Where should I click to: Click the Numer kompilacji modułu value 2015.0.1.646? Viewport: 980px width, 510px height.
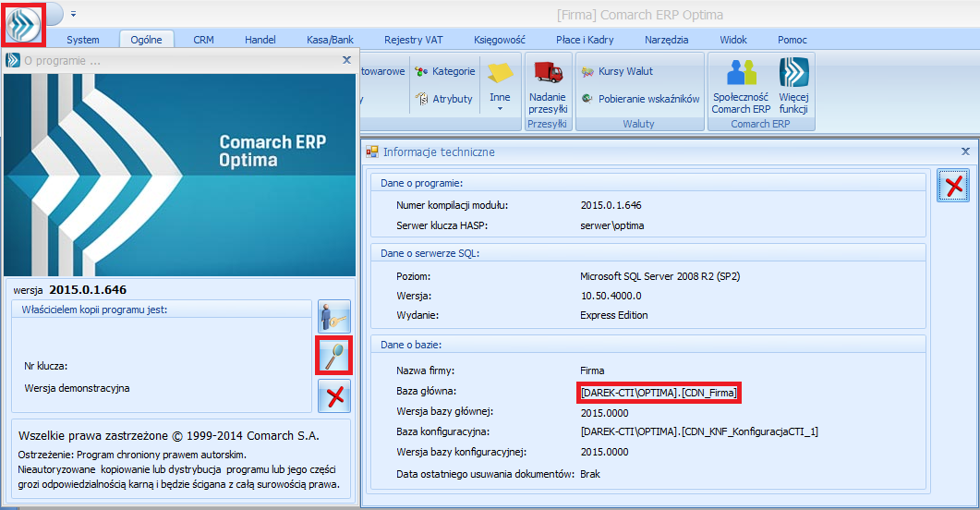tap(611, 205)
